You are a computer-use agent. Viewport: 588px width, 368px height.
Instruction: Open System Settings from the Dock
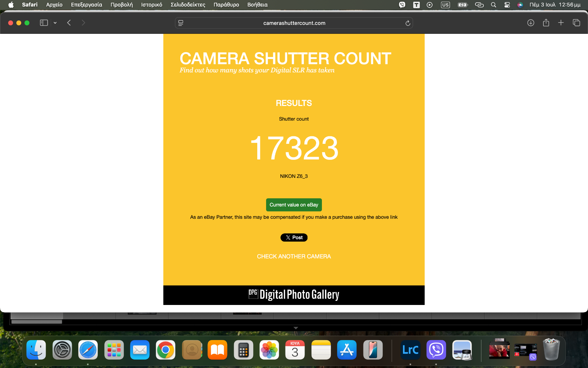click(62, 350)
